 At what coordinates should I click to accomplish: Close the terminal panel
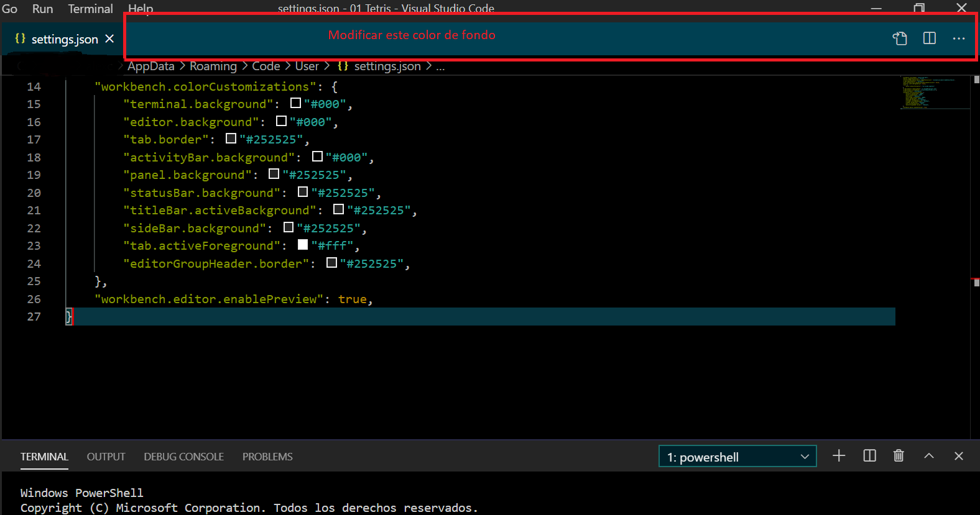959,456
